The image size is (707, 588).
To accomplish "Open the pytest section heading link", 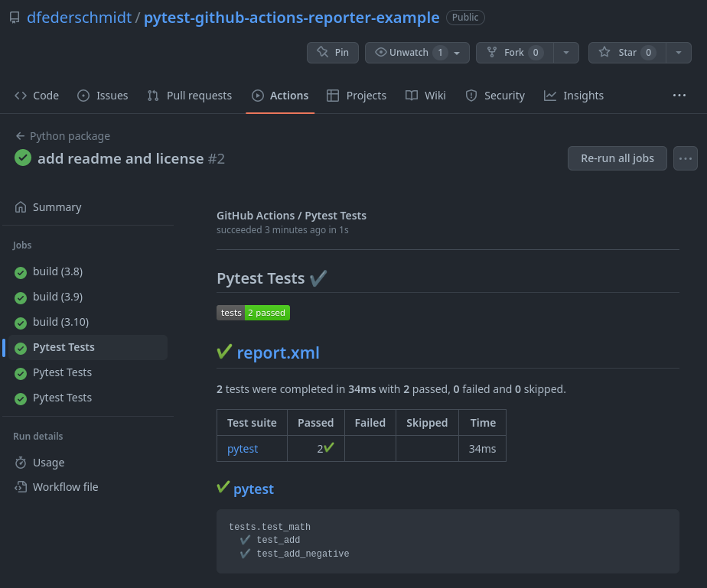I will pos(253,489).
